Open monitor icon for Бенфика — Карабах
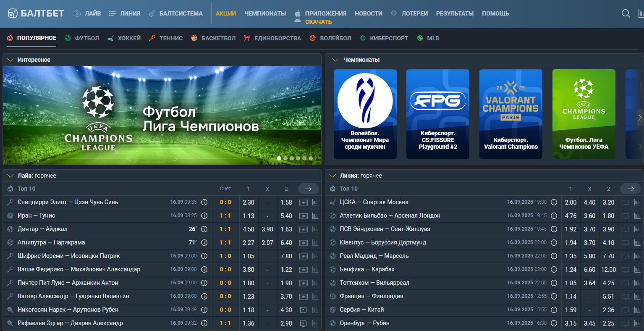The width and height of the screenshot is (644, 331). coord(626,270)
